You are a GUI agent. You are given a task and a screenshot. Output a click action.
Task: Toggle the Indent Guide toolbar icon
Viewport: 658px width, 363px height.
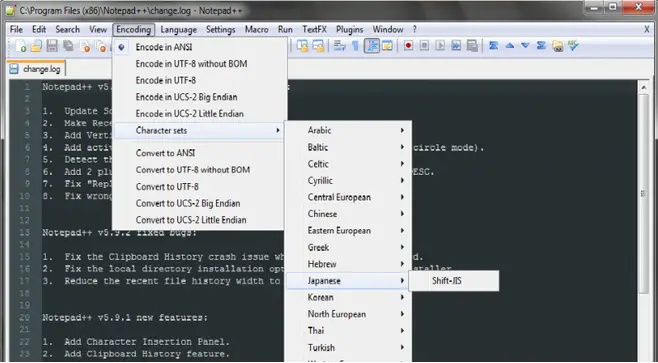click(371, 46)
